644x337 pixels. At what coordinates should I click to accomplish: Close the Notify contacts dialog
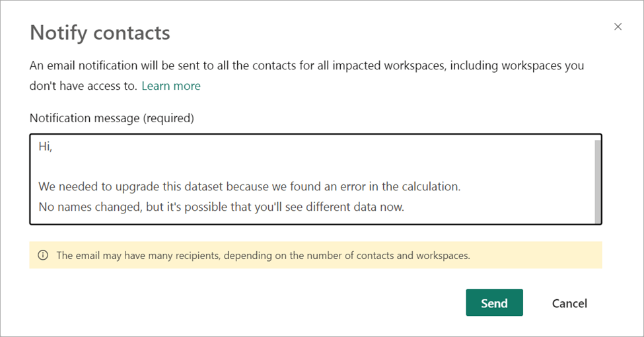[x=618, y=27]
